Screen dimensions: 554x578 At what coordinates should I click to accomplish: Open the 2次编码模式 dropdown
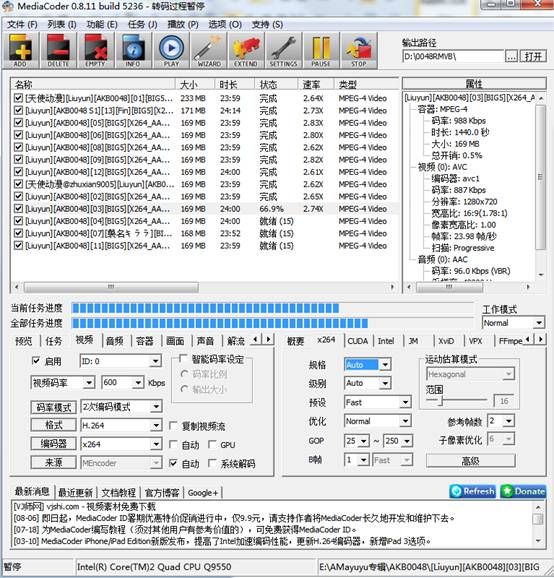coord(121,407)
